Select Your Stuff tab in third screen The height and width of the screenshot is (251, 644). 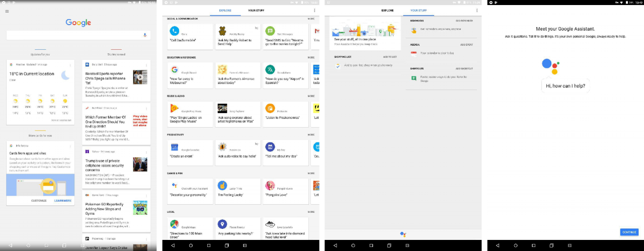[419, 10]
